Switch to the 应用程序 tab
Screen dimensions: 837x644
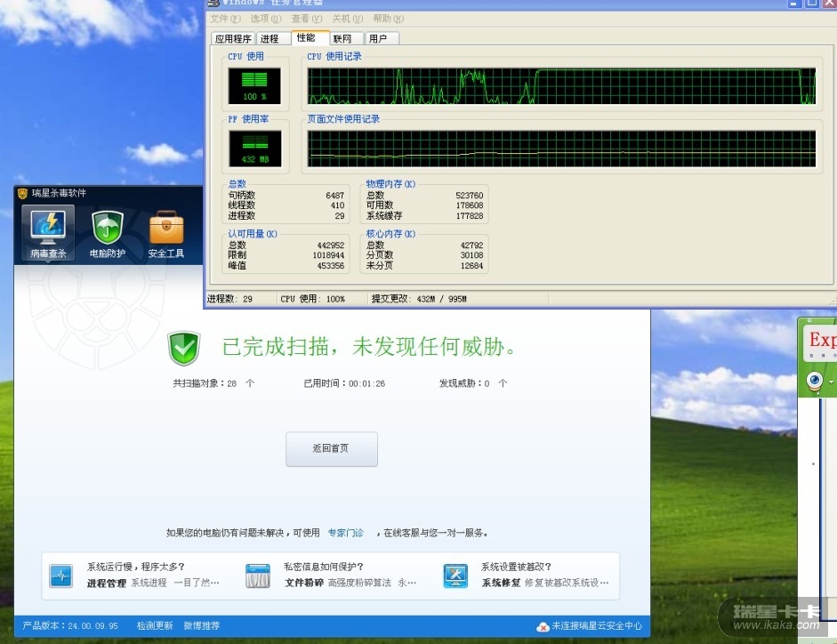233,38
